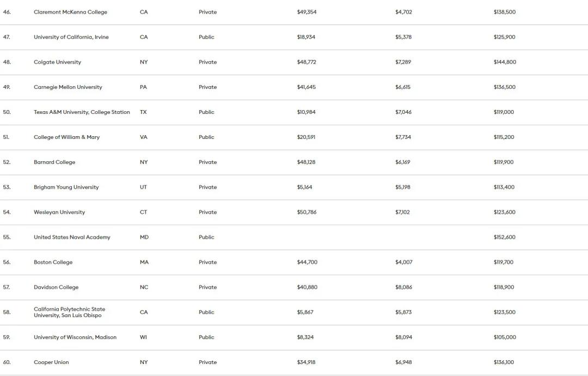Select University of California, Irvine
The image size is (588, 376).
(x=71, y=37)
